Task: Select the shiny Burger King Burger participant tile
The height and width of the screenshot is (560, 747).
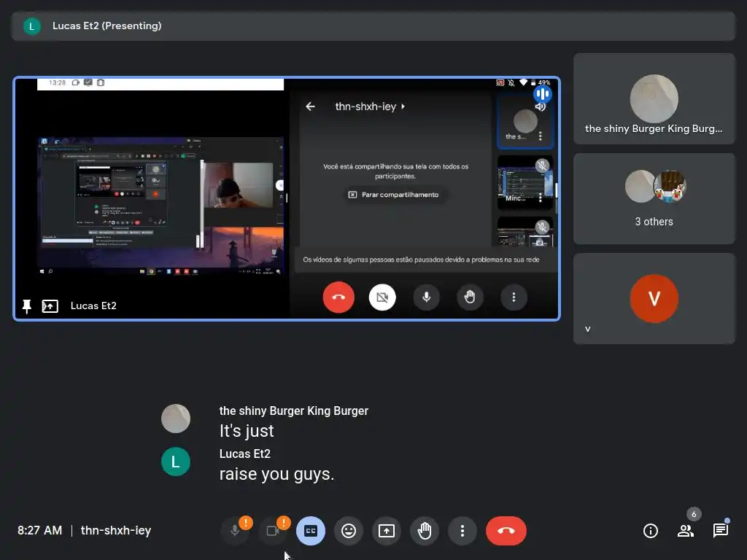Action: pyautogui.click(x=654, y=99)
